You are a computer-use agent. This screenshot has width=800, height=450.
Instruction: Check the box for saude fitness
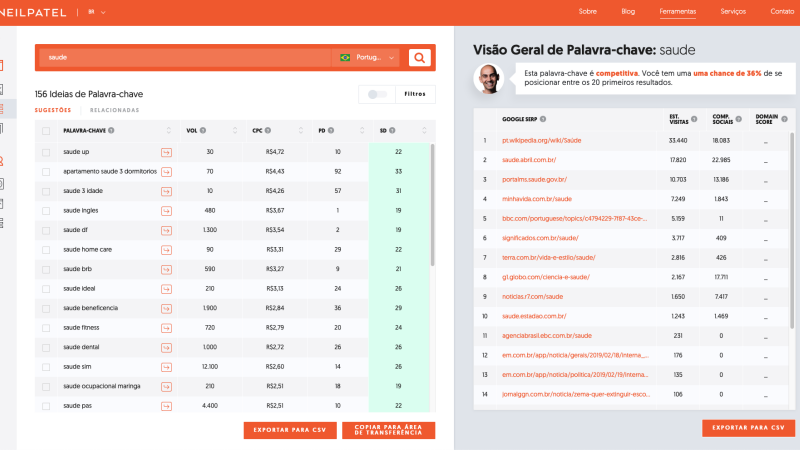46,328
